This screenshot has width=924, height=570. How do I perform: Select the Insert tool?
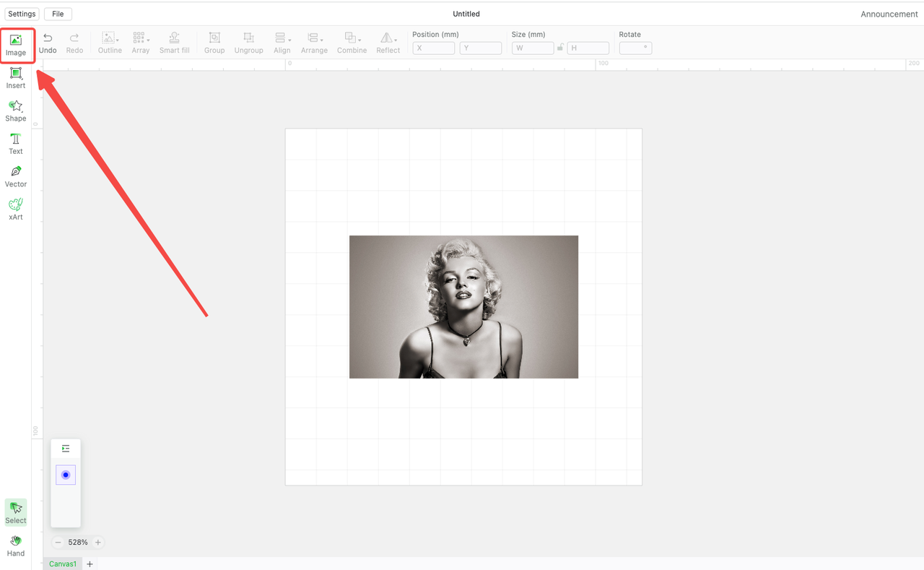(x=16, y=77)
